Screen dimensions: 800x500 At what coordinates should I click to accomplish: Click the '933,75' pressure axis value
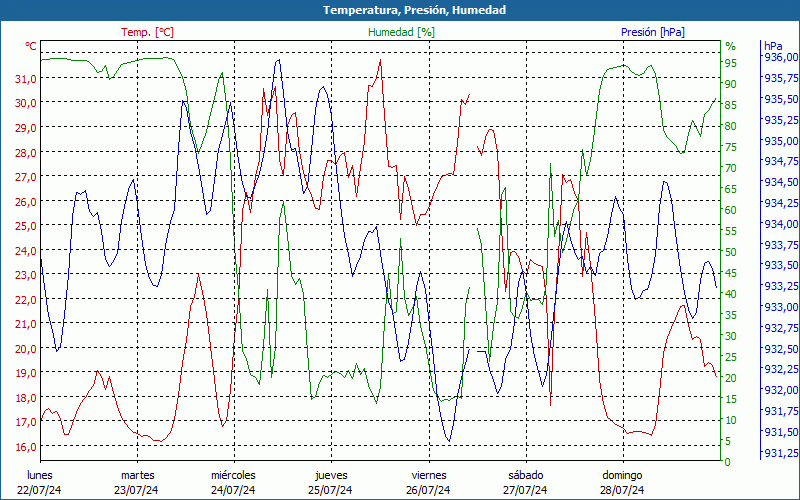(780, 244)
